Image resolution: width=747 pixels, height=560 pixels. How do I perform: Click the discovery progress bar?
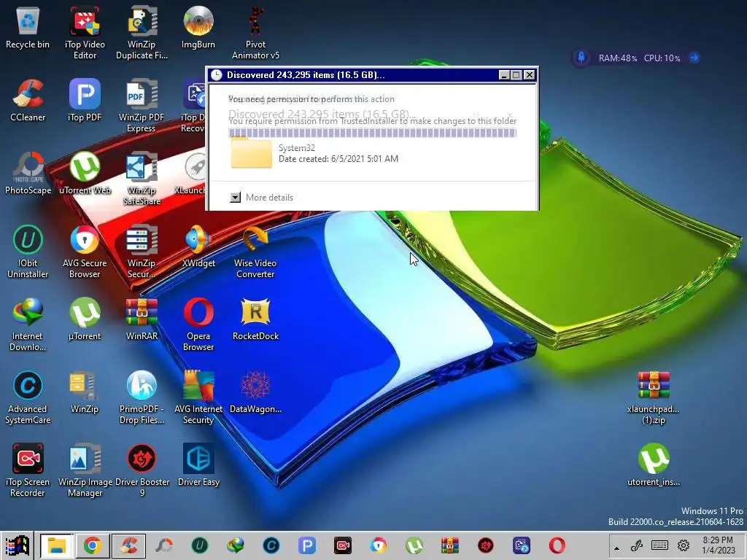tap(372, 133)
